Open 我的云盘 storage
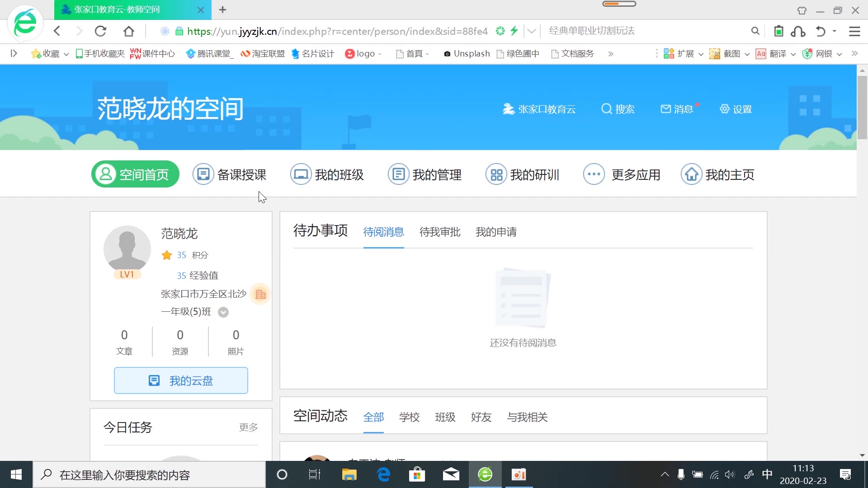The height and width of the screenshot is (488, 868). click(x=181, y=380)
